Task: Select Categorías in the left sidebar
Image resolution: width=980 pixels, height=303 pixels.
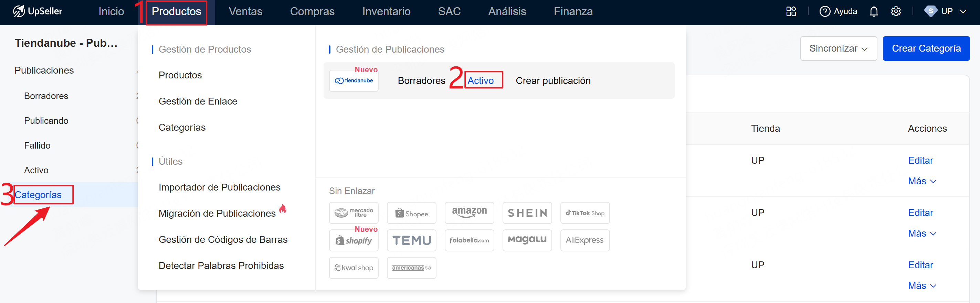Action: point(38,195)
